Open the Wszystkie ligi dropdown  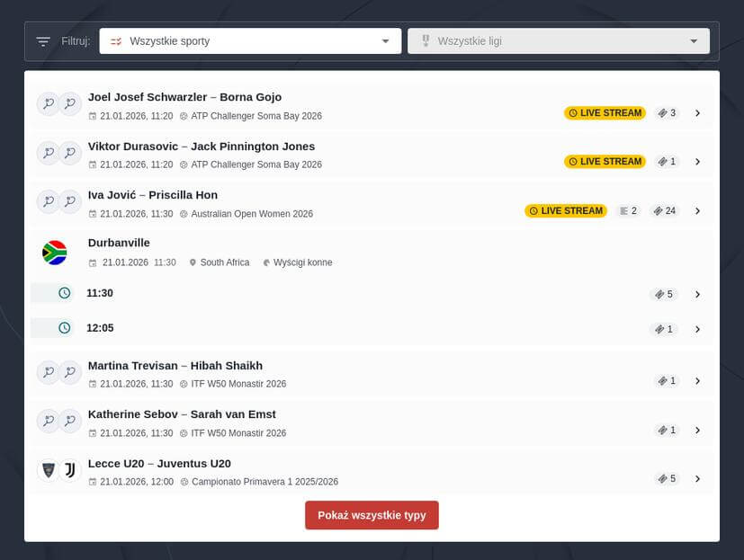click(558, 41)
